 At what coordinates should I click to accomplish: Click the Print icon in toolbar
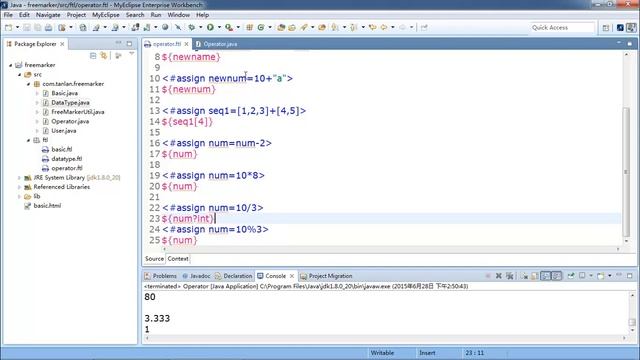coord(48,27)
